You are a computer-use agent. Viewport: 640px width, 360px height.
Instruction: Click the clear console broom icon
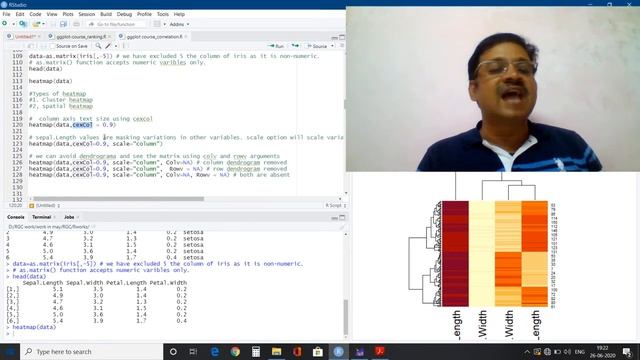point(342,227)
